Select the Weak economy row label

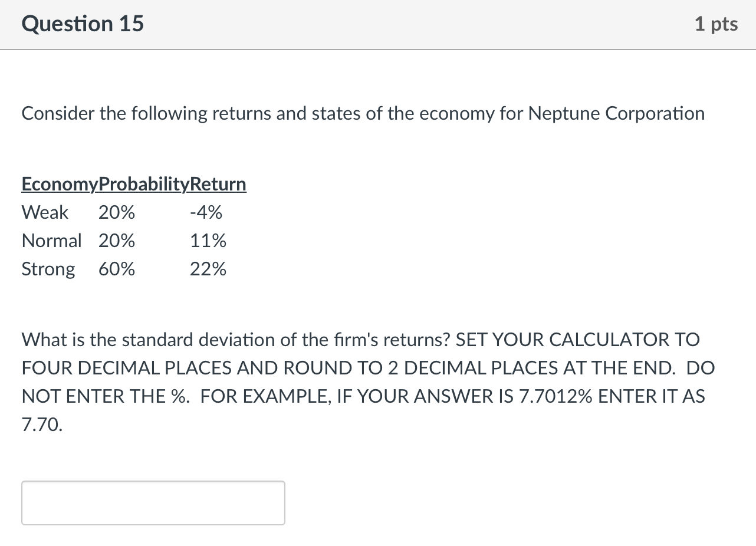tap(45, 212)
